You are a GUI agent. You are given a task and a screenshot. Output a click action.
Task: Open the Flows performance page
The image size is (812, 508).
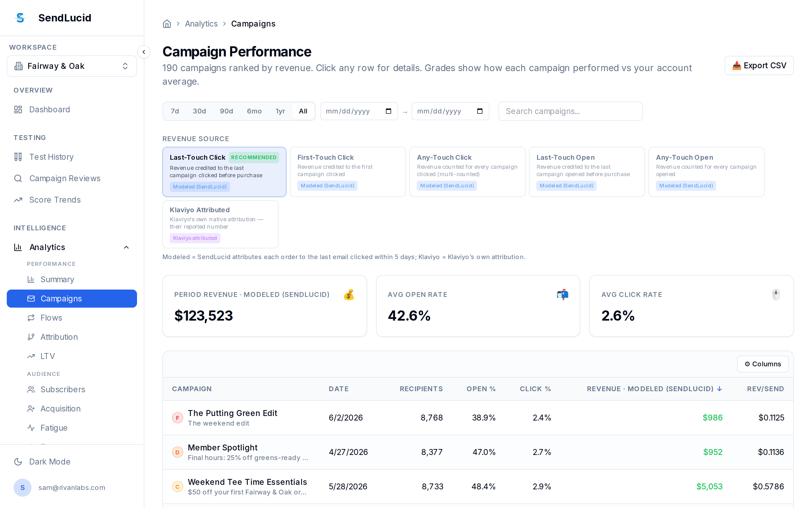(x=72, y=318)
